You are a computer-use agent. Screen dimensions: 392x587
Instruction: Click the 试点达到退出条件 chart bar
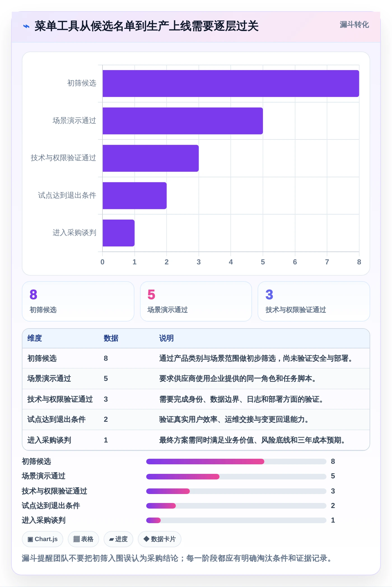[134, 195]
